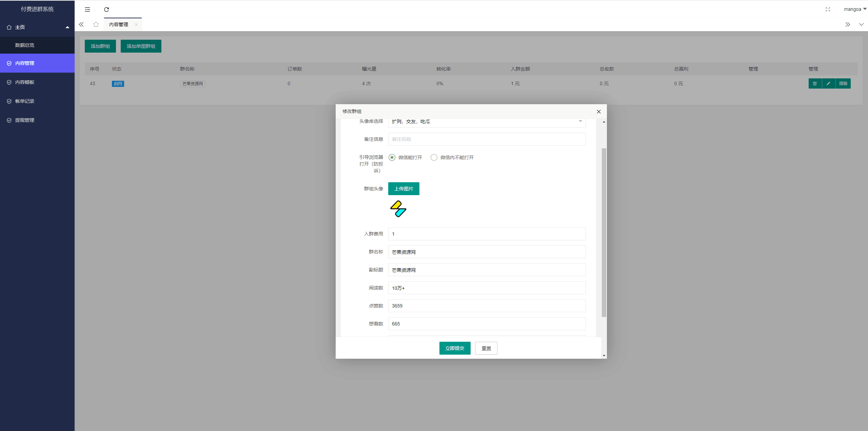Select 微信内不能打开 radio button
This screenshot has height=431, width=868.
[x=433, y=157]
